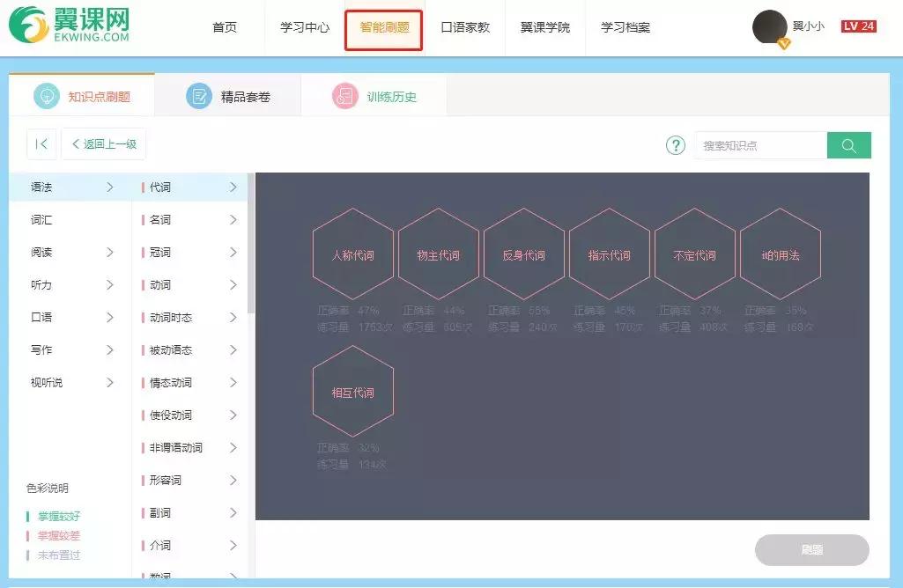
Task: Expand the 阅读 category in sidebar
Action: [110, 252]
